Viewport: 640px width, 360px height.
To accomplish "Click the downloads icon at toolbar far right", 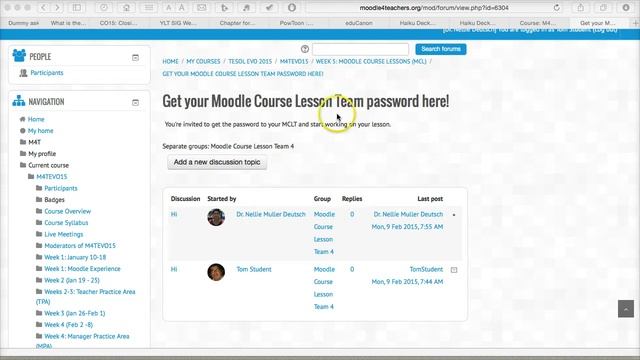I will tap(626, 8).
